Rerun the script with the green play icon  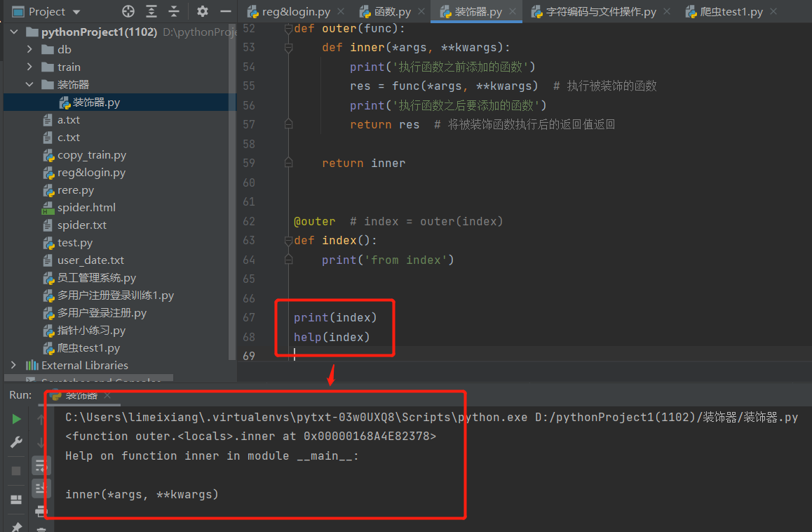(17, 419)
